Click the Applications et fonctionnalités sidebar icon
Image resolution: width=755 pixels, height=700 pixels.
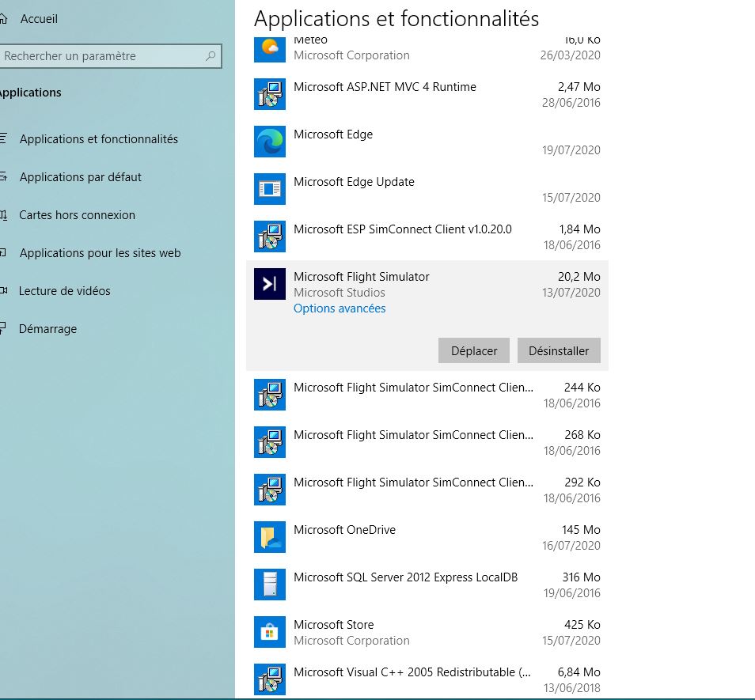tap(3, 138)
